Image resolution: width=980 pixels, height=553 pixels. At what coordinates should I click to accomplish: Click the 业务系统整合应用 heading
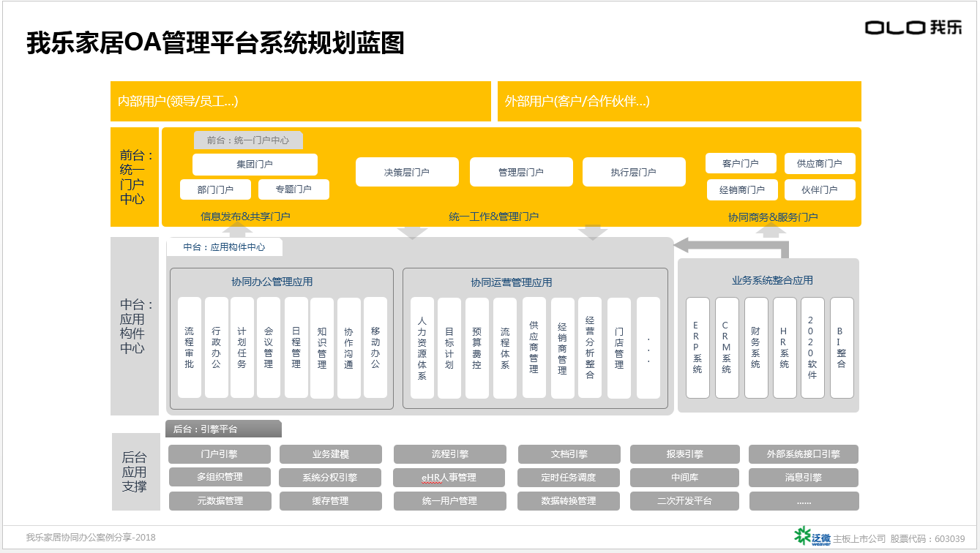click(772, 280)
